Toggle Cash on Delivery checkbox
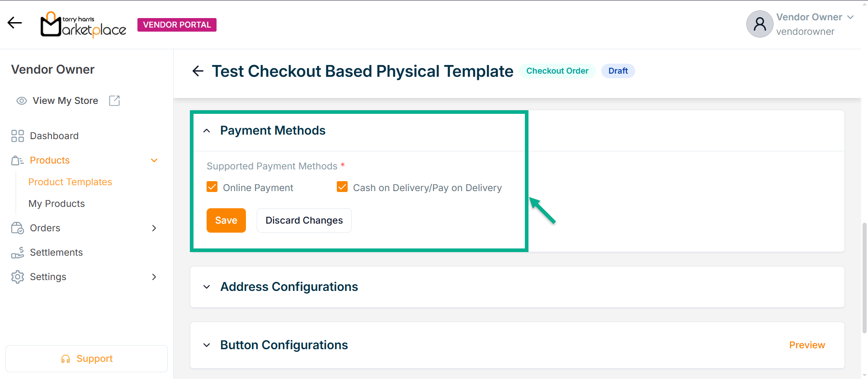 pyautogui.click(x=342, y=187)
